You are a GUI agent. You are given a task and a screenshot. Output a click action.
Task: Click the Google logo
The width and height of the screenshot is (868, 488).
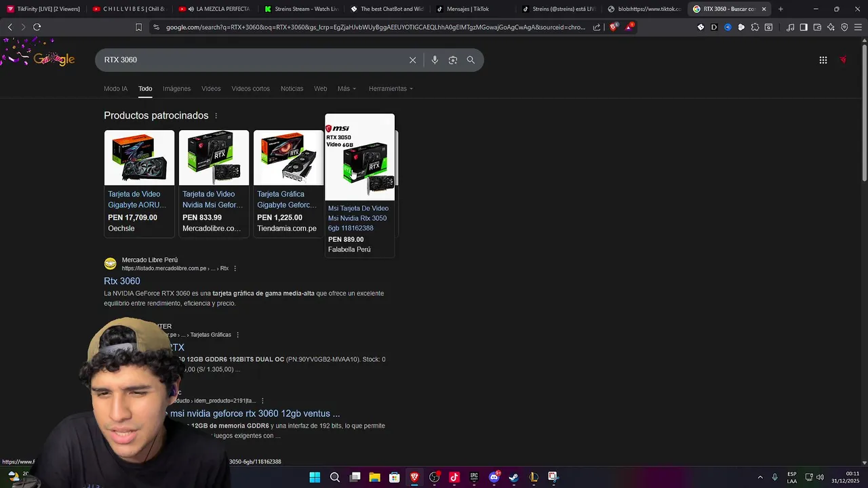click(x=54, y=59)
